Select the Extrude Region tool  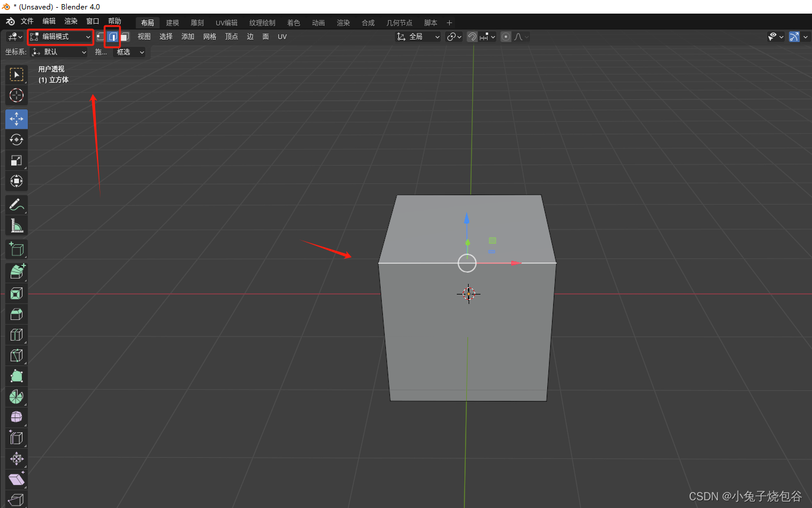coord(17,272)
